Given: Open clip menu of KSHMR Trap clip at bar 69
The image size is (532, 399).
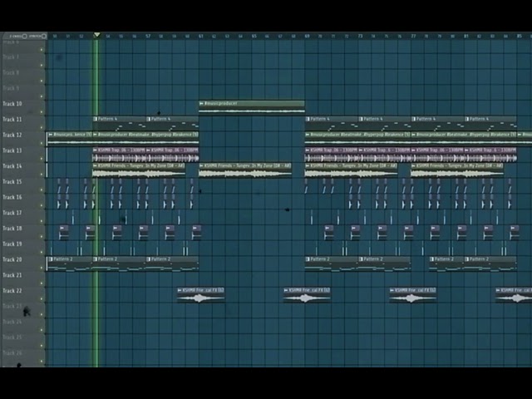Looking at the screenshot, I should (x=308, y=150).
